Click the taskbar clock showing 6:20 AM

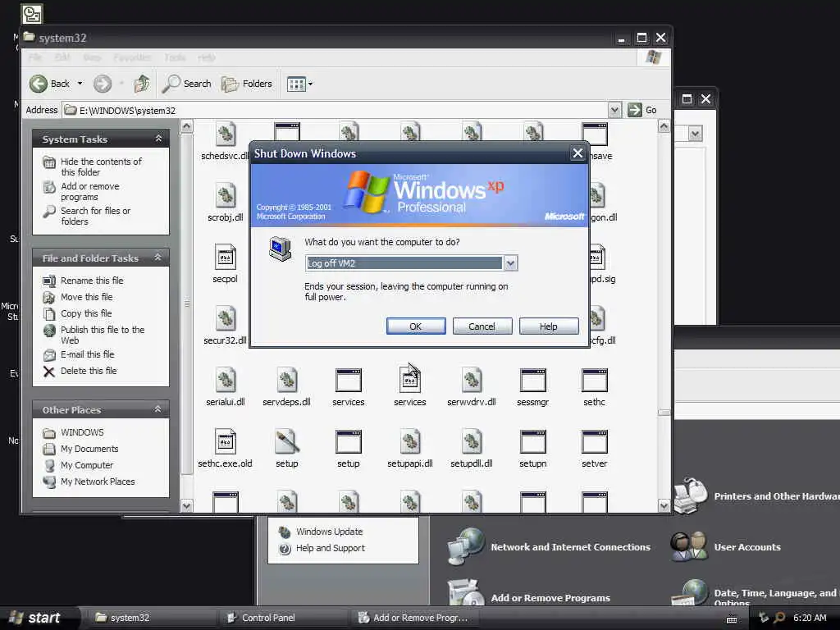coord(810,618)
